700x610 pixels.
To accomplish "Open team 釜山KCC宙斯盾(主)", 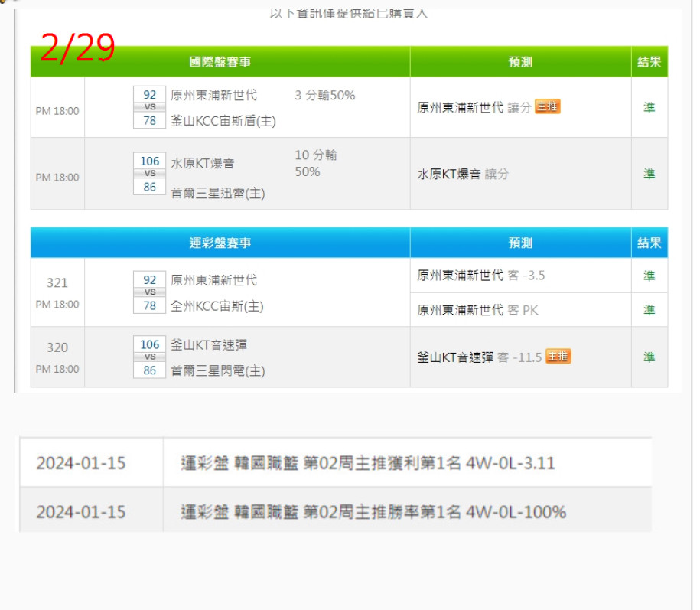I will (223, 121).
